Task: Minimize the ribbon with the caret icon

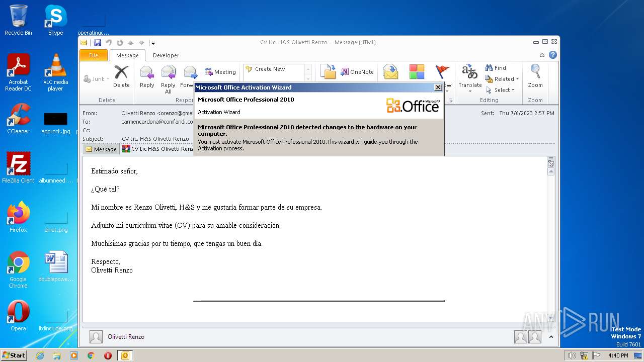Action: click(x=542, y=55)
